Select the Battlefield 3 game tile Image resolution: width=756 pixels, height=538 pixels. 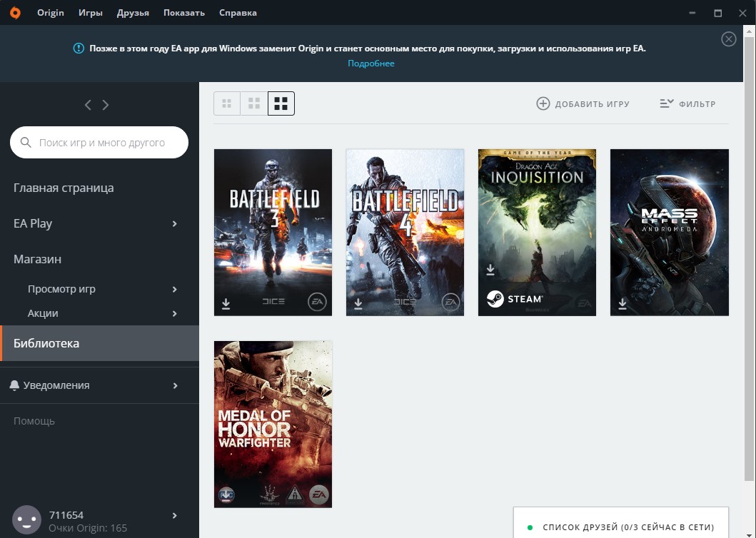(x=273, y=233)
